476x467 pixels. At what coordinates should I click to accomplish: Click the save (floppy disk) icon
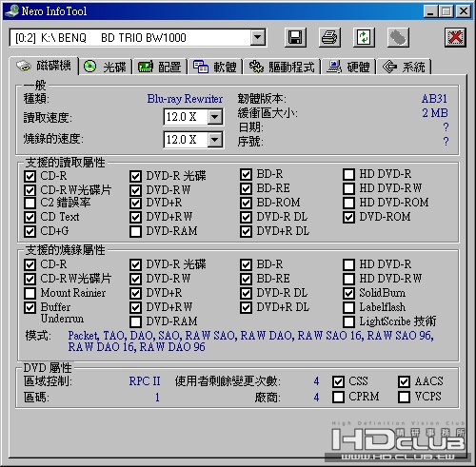[295, 37]
